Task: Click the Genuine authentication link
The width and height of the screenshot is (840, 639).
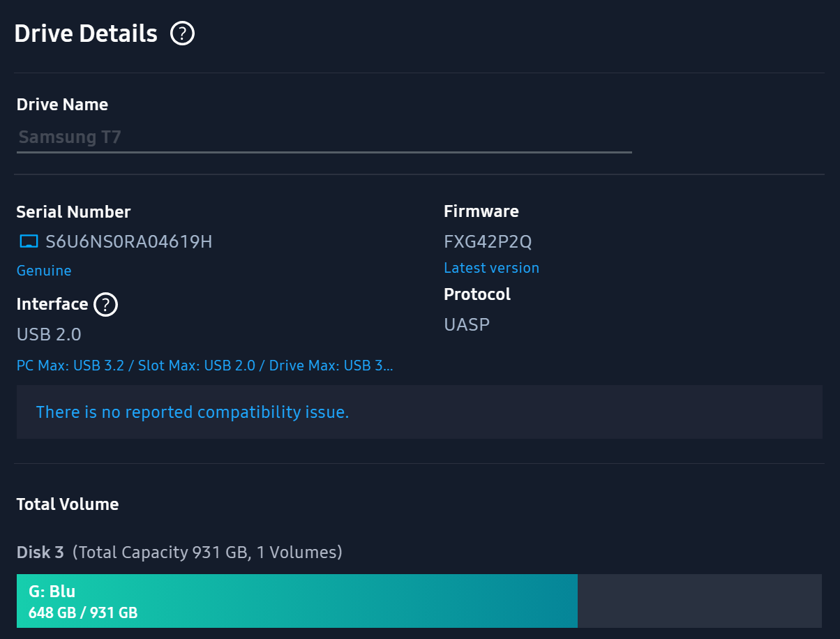Action: tap(44, 271)
